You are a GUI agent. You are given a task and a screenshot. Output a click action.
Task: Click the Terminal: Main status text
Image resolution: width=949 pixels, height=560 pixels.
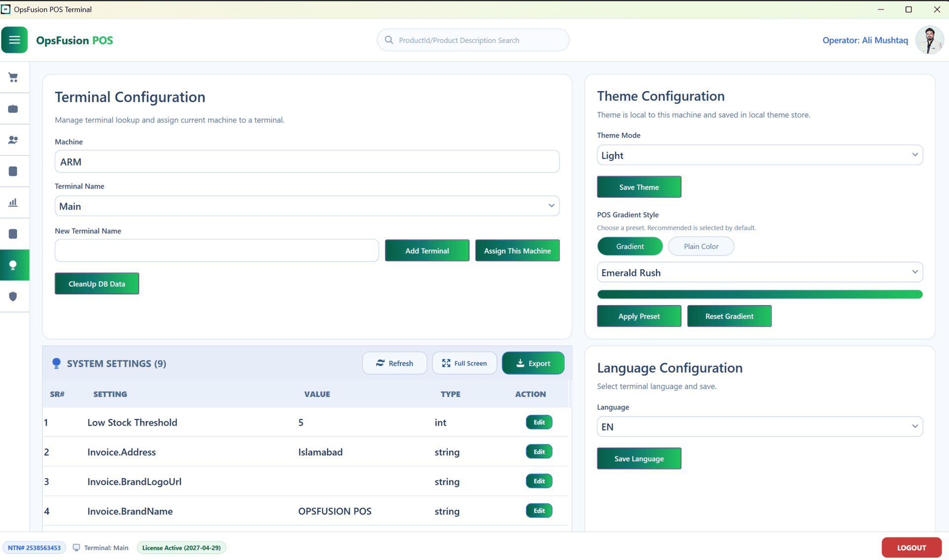tap(106, 548)
